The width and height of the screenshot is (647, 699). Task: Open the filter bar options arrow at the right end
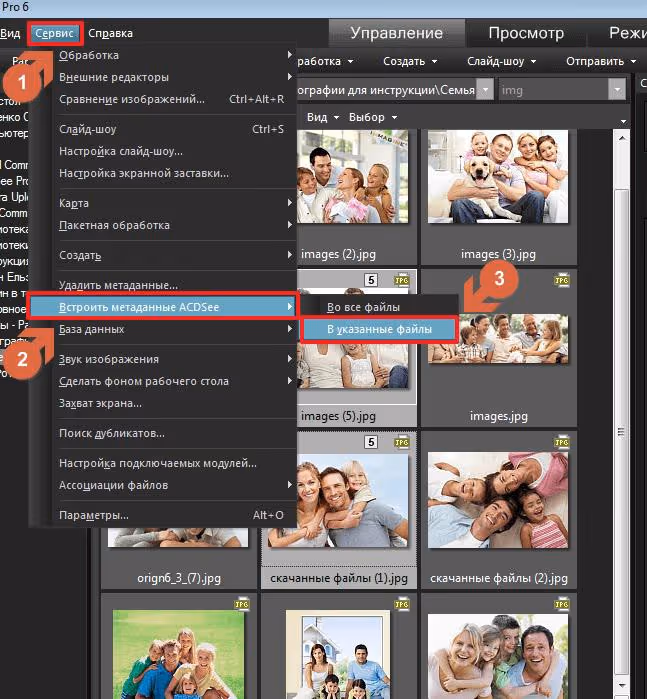623,121
